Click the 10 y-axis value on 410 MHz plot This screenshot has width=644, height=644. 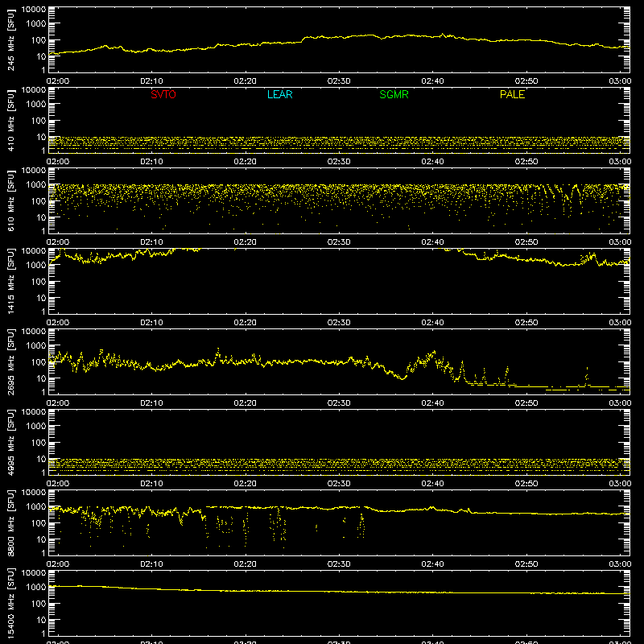[x=42, y=137]
